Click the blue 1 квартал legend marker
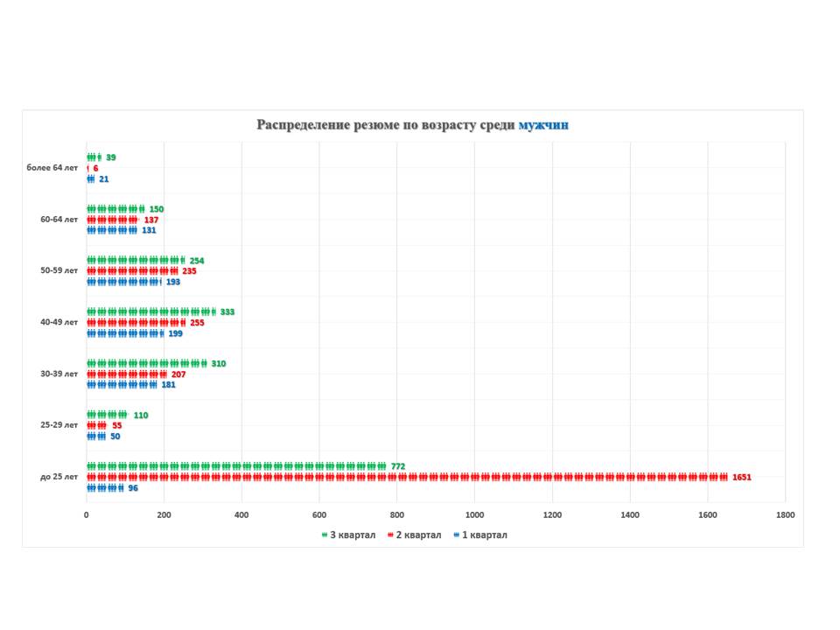Viewport: 840px width, 630px height. click(456, 535)
